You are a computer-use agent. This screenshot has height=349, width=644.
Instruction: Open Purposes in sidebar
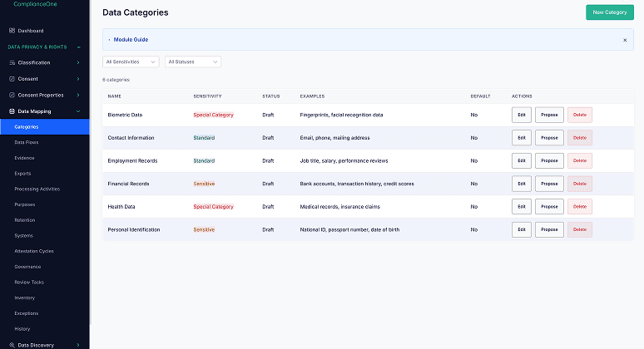point(25,204)
